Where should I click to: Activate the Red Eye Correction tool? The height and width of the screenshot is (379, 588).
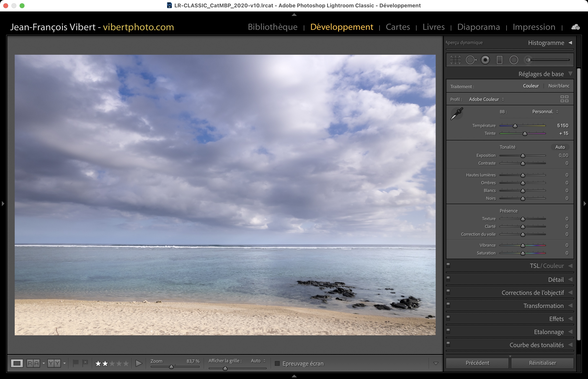click(x=485, y=60)
